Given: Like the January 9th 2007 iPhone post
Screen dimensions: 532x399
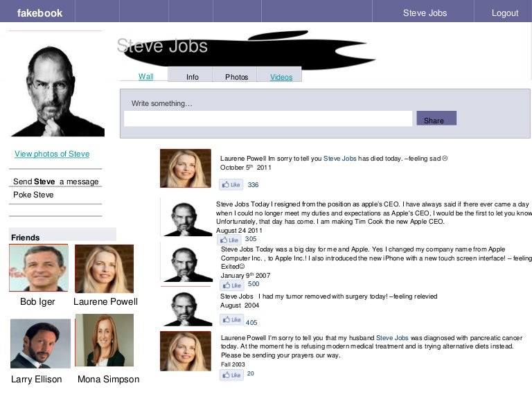Looking at the screenshot, I should coord(231,285).
